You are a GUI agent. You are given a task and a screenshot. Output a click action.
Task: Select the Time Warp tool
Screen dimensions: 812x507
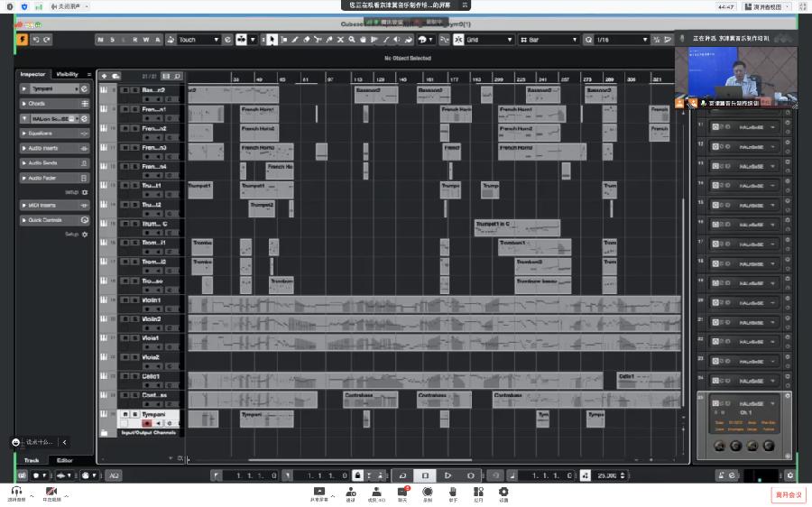tap(374, 40)
